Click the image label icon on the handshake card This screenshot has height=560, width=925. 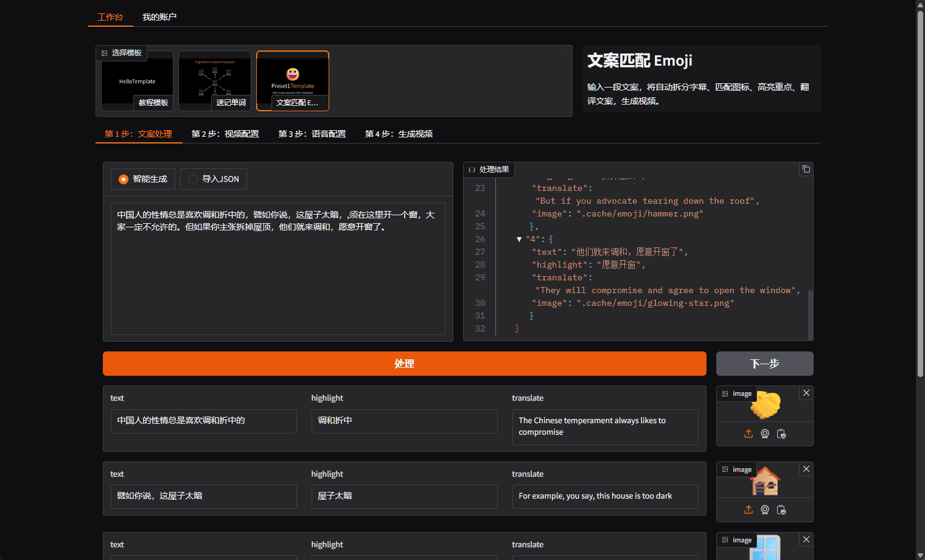[x=725, y=393]
